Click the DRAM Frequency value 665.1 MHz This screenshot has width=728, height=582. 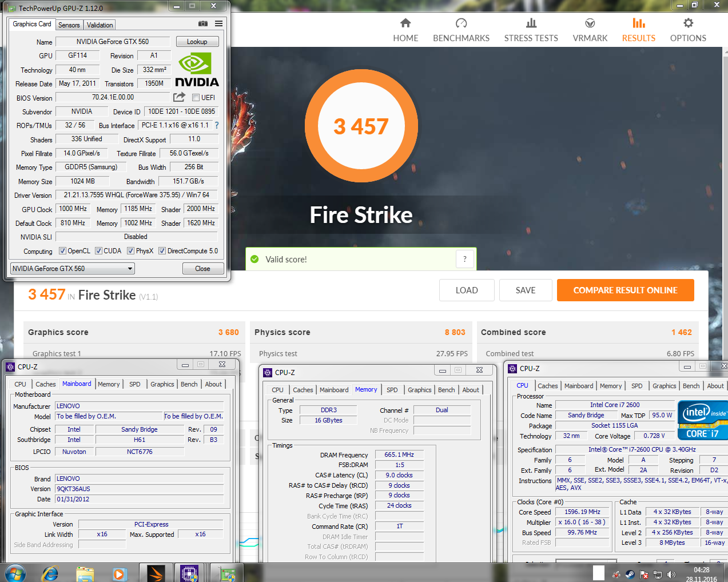point(399,455)
